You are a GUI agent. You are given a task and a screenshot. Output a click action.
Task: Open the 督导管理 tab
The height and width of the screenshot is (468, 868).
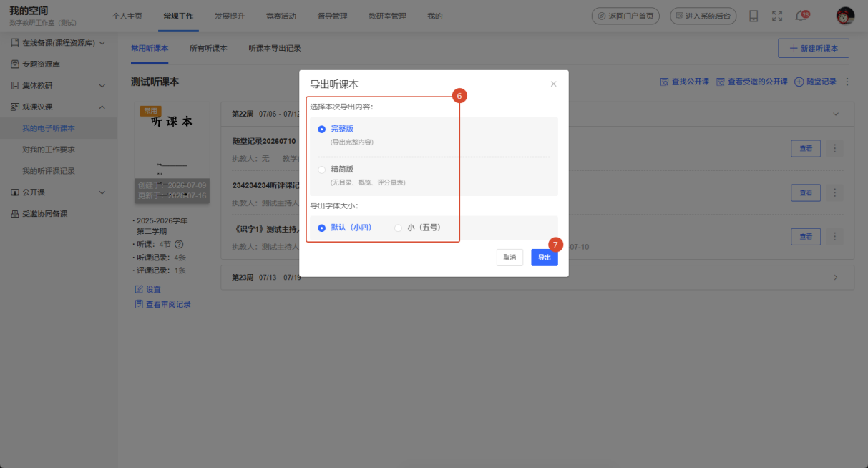click(332, 16)
